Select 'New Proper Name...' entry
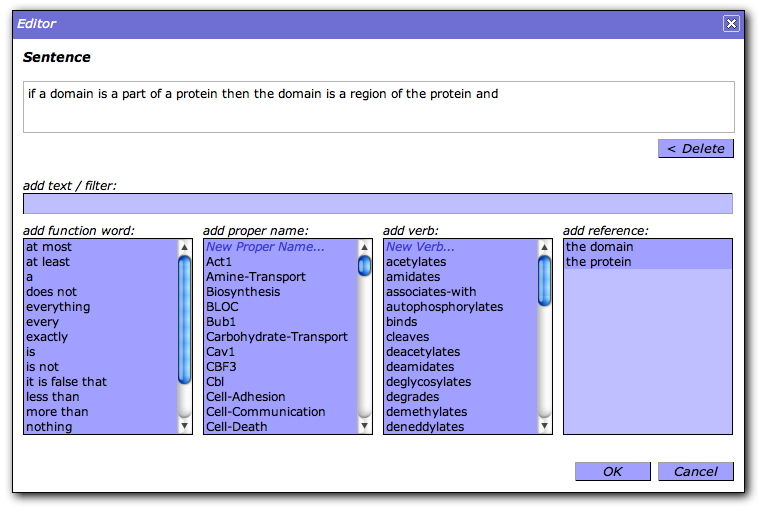Image resolution: width=759 pixels, height=508 pixels. 265,247
